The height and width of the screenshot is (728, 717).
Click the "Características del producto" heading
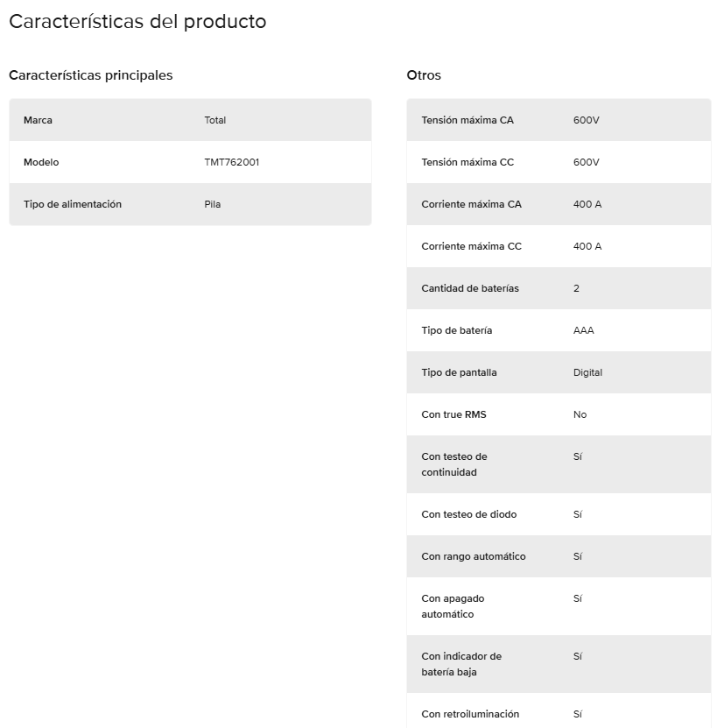coord(137,22)
